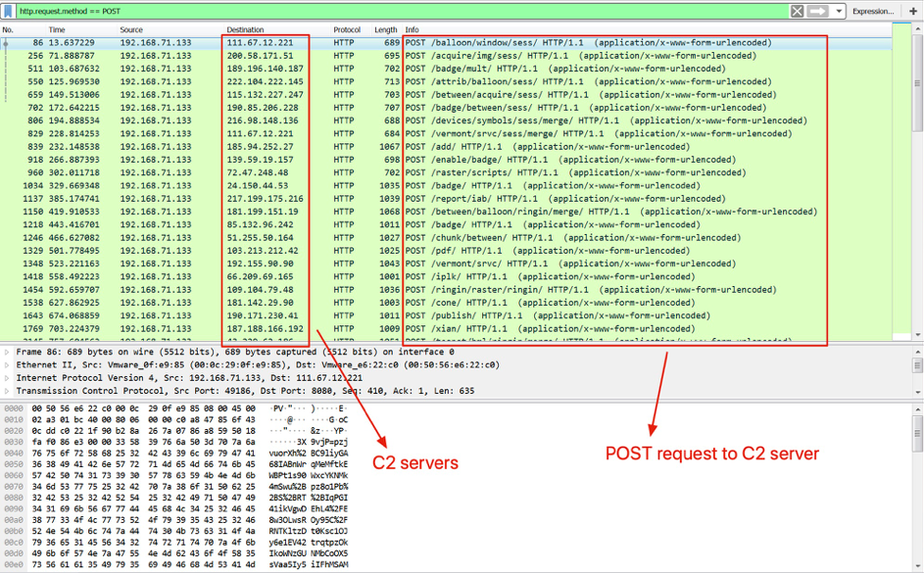Click ASCII text RNTKltzD t0Ksc1OJ
Image resolution: width=924 pixels, height=573 pixels.
(x=309, y=531)
